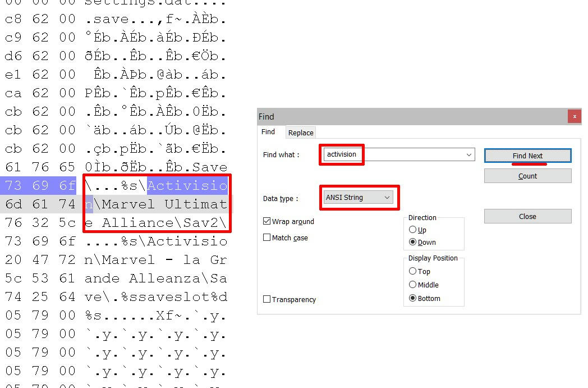
Task: Click the 'e Alliance\Sav2\' text row
Action: [x=155, y=222]
